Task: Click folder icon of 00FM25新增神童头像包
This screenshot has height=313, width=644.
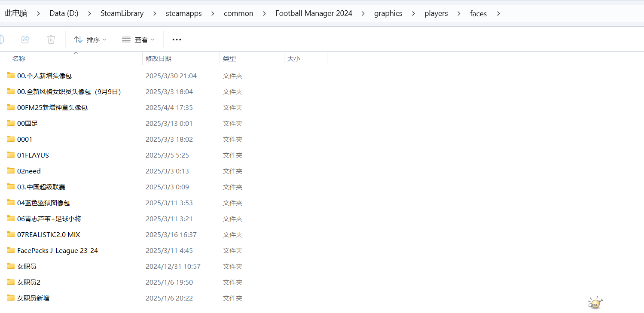Action: pyautogui.click(x=11, y=107)
